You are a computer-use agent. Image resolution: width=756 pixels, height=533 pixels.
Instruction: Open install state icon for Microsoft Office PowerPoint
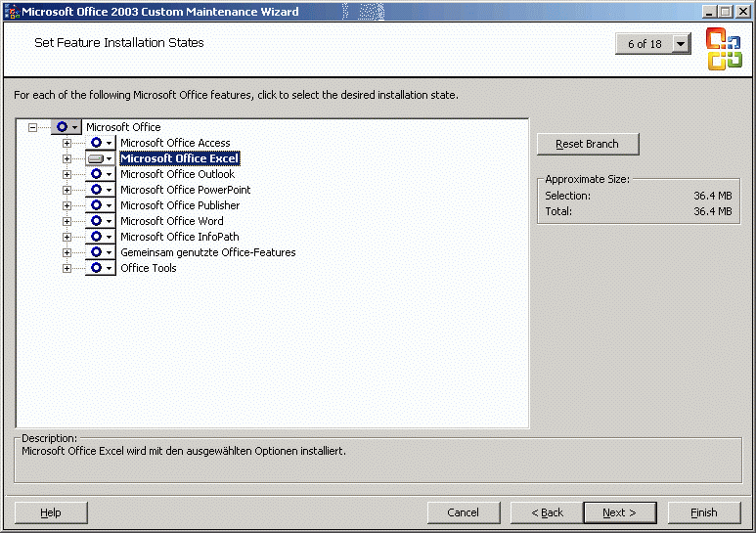click(x=101, y=190)
